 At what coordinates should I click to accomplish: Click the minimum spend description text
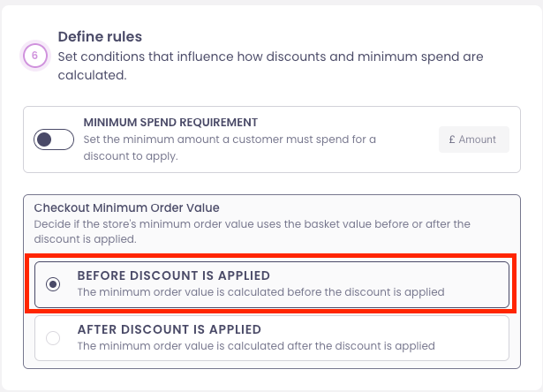[230, 147]
